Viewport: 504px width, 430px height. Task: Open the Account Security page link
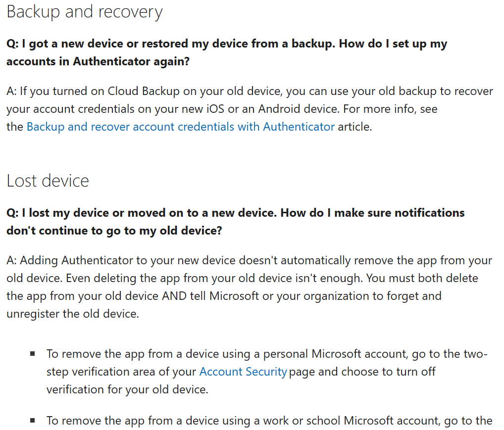(243, 372)
